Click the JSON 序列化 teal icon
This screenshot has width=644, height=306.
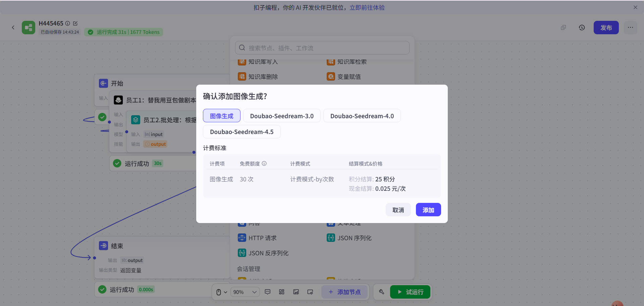click(331, 238)
